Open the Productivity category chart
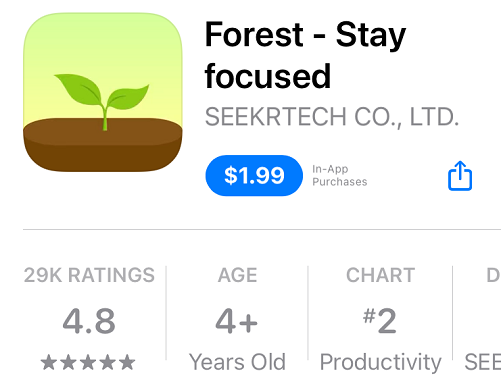 coord(380,363)
